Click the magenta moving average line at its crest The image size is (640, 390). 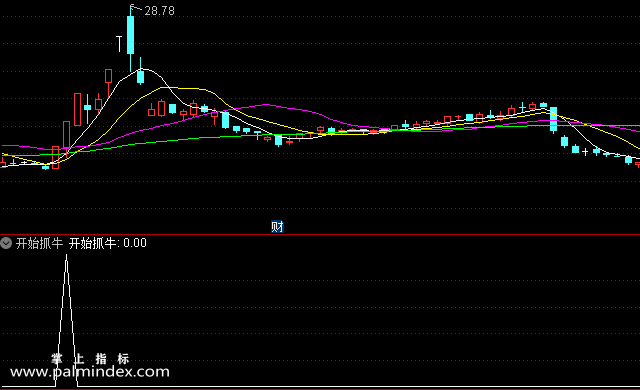click(x=264, y=105)
